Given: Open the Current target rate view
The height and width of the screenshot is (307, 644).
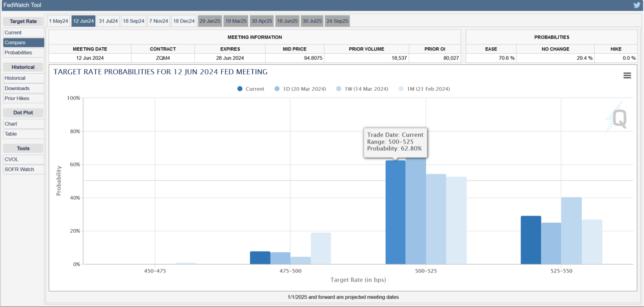Looking at the screenshot, I should pyautogui.click(x=23, y=32).
